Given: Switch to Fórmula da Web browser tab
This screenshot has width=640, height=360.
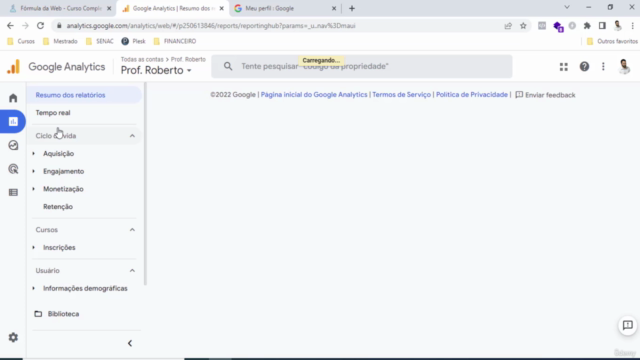Looking at the screenshot, I should point(60,8).
